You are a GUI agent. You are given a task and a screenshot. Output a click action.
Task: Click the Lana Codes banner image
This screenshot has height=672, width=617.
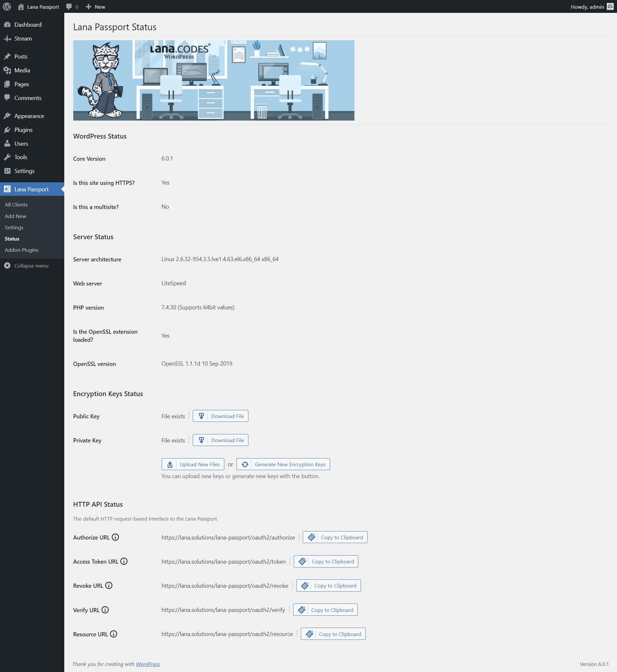pos(214,80)
